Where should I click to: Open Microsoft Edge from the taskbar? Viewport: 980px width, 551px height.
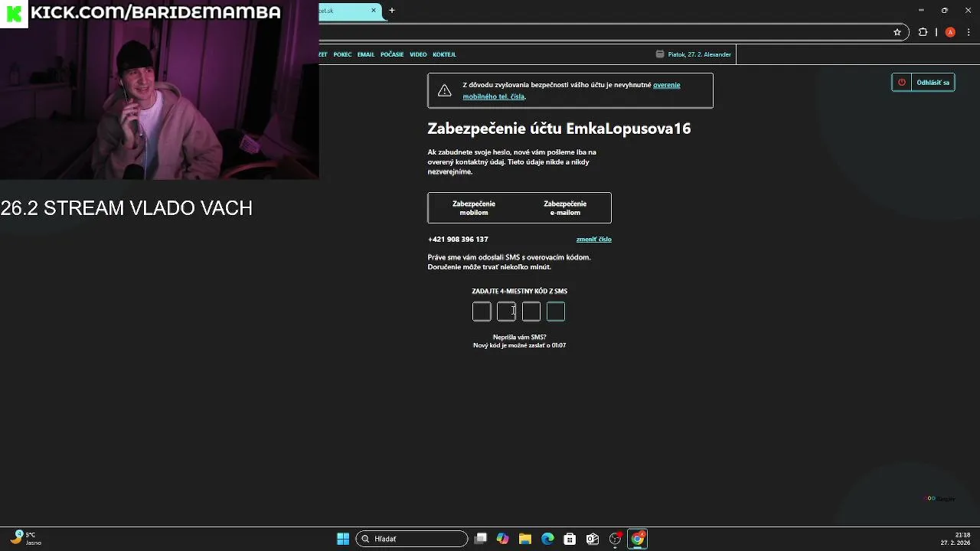coord(547,539)
